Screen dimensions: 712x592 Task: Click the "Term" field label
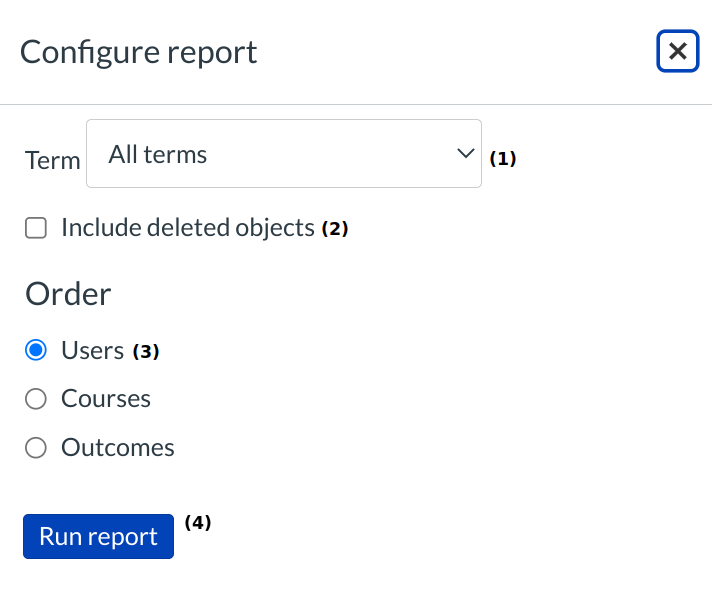[x=52, y=160]
